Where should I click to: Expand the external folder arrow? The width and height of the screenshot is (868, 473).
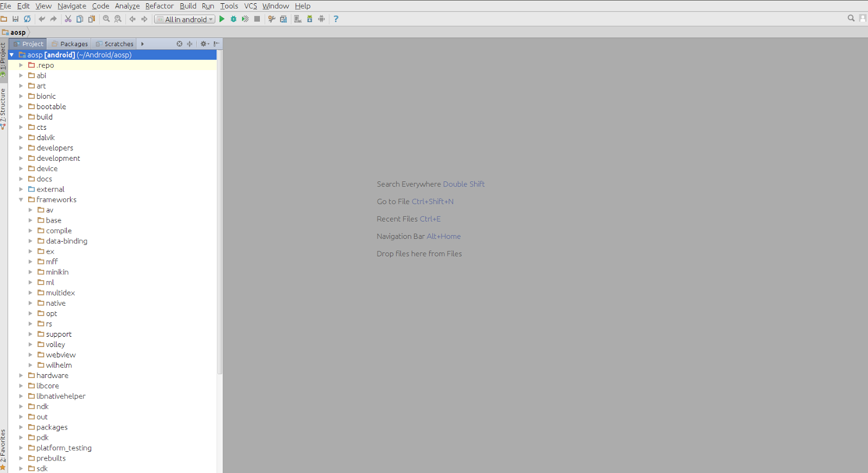(21, 190)
